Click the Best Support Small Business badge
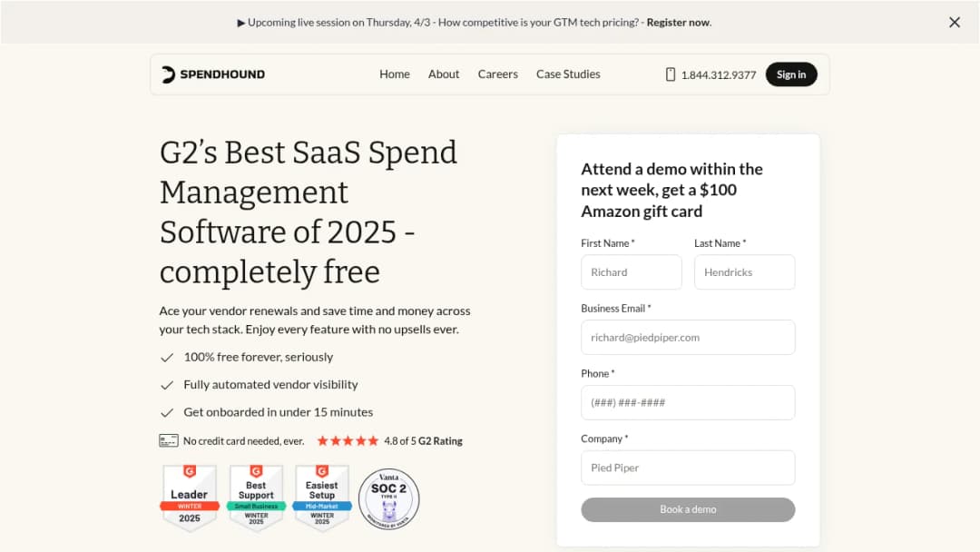Image resolution: width=980 pixels, height=552 pixels. tap(256, 498)
